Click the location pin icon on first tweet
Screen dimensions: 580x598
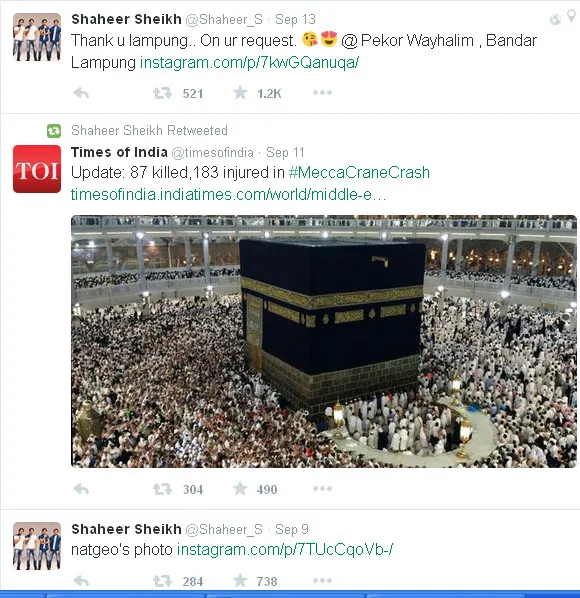[571, 16]
